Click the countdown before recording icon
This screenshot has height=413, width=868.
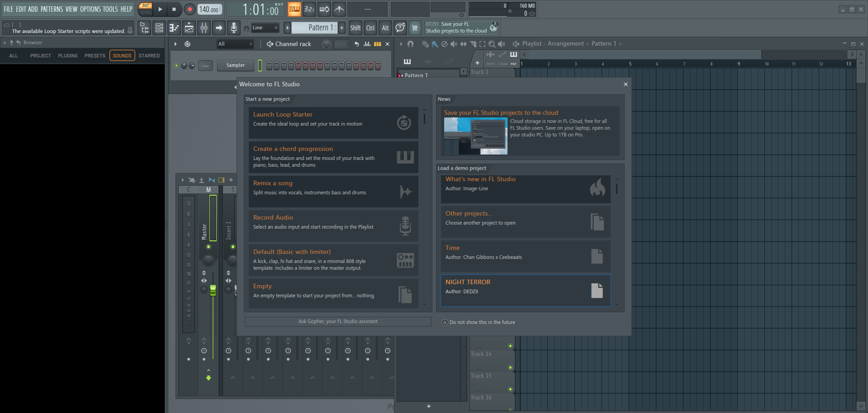click(309, 9)
